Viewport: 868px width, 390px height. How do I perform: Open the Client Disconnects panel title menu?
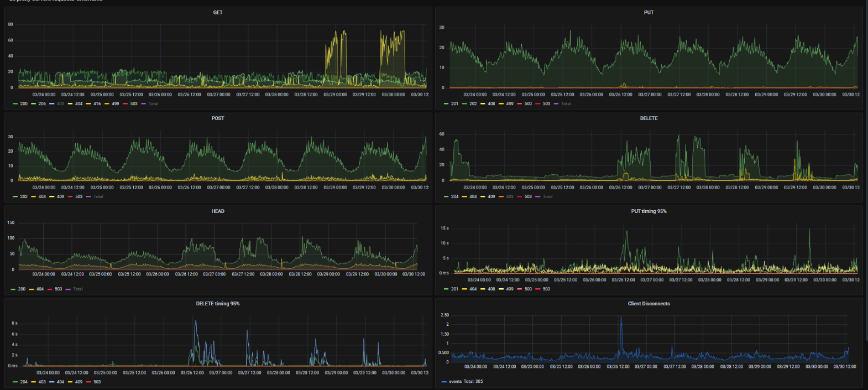pos(649,303)
